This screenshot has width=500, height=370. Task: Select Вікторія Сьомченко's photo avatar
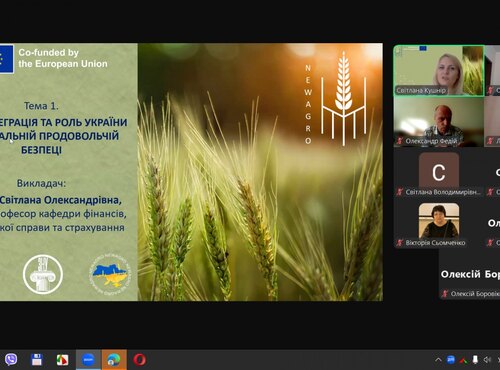tap(439, 220)
